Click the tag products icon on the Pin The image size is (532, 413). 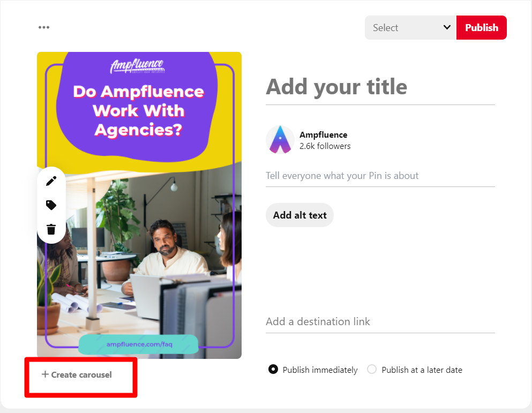[51, 205]
